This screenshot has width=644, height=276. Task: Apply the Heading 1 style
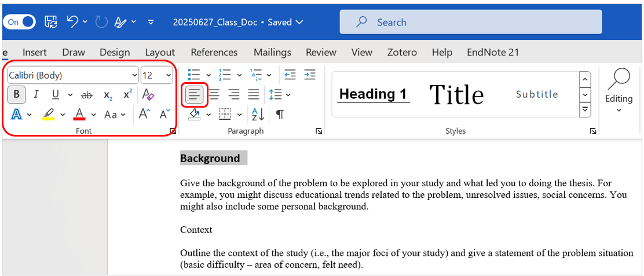coord(374,94)
